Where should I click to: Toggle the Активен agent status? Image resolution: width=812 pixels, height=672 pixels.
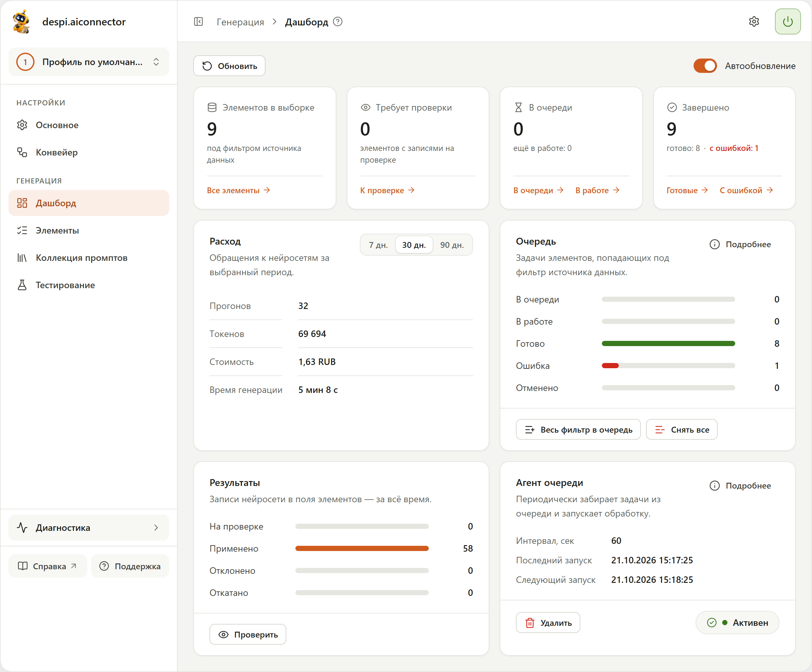pos(737,623)
